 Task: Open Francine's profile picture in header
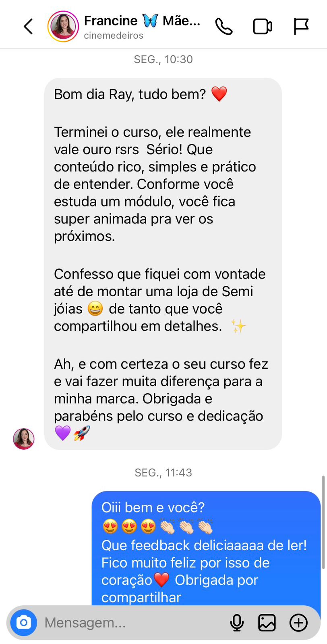tap(63, 27)
